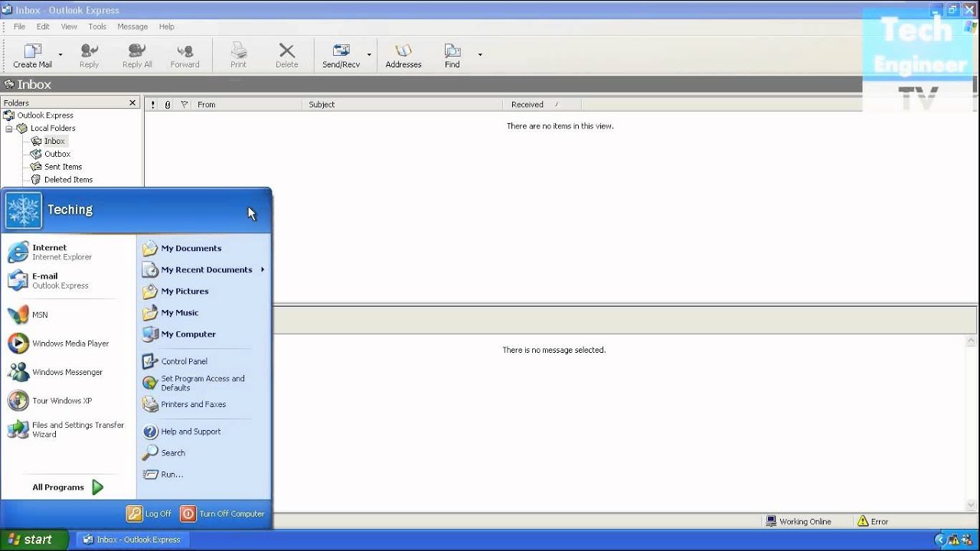980x551 pixels.
Task: Click the Working Online status bar indicator
Action: click(799, 521)
